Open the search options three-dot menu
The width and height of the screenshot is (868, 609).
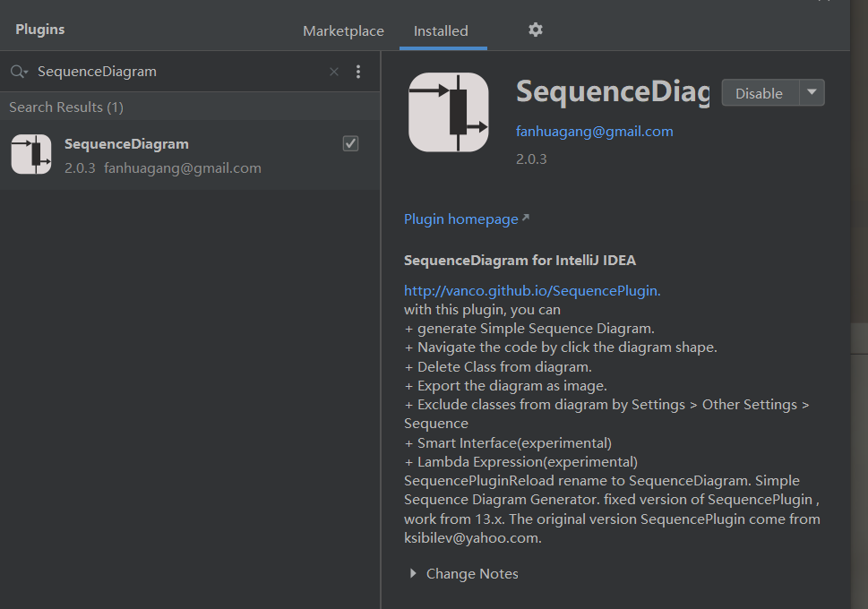[x=358, y=72]
